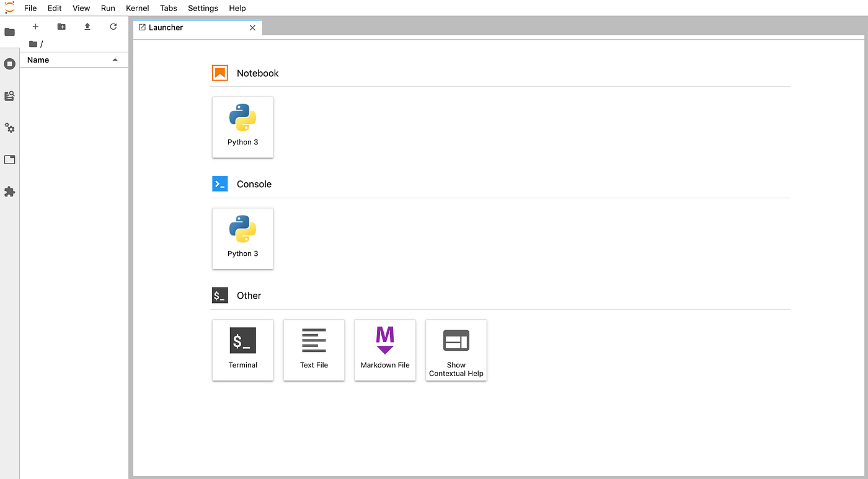
Task: Start a Python 3 console
Action: pyautogui.click(x=242, y=239)
